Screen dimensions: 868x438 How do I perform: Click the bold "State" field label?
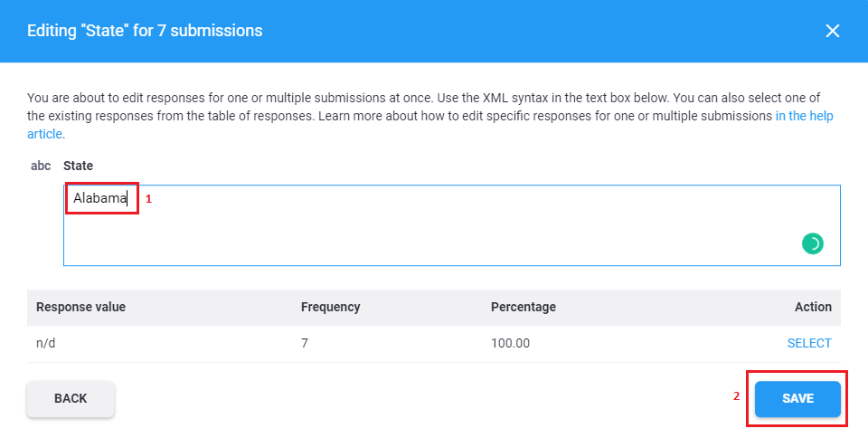point(78,166)
